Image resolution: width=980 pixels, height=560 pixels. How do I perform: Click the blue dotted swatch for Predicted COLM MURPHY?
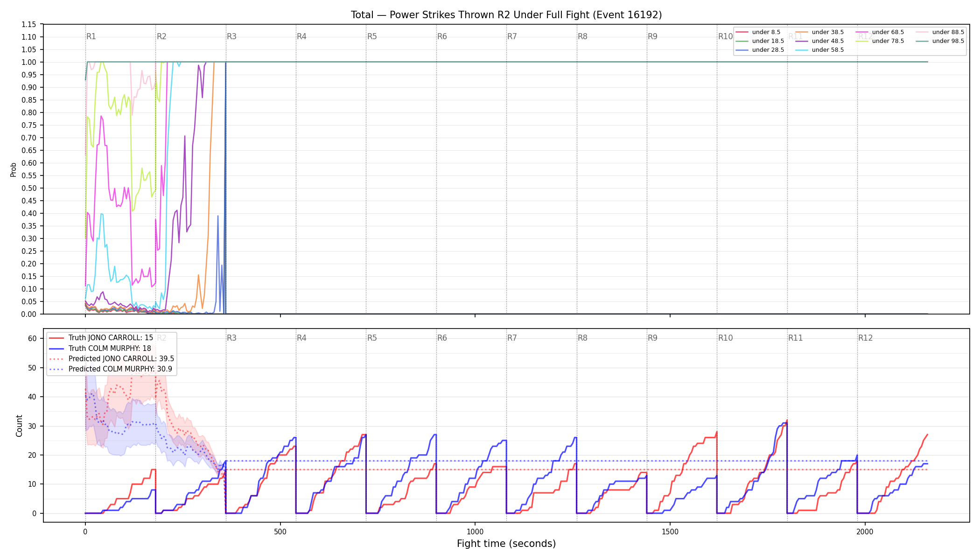click(x=56, y=369)
